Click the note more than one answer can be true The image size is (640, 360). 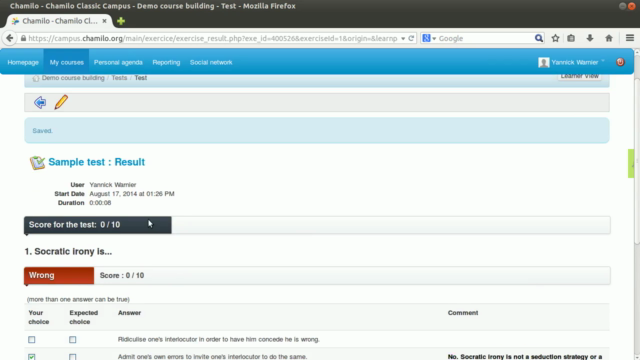78,299
